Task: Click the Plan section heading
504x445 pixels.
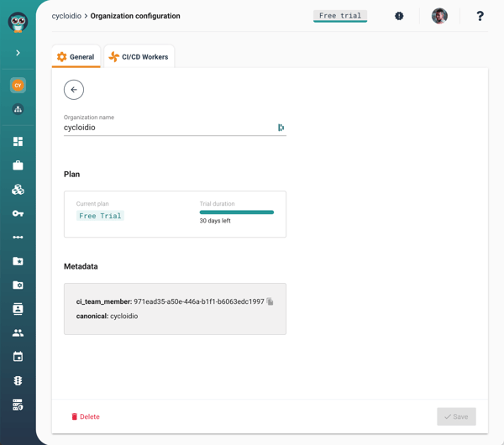Action: (71, 174)
